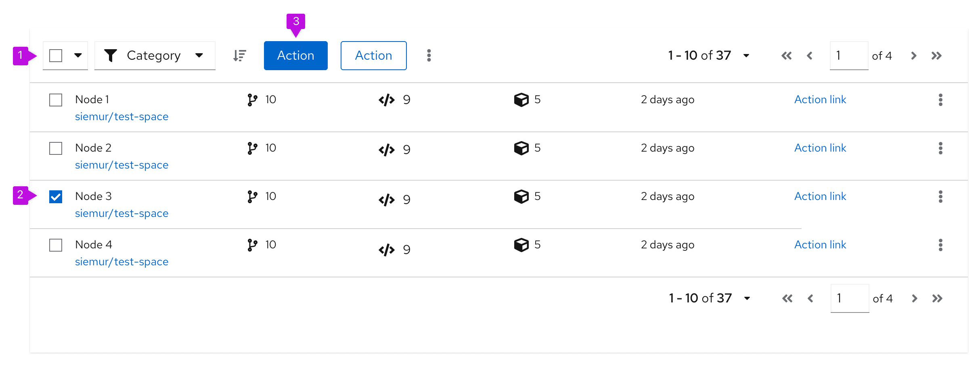Click the outlined secondary Action button
Viewport: 980px width, 375px height.
[x=373, y=56]
